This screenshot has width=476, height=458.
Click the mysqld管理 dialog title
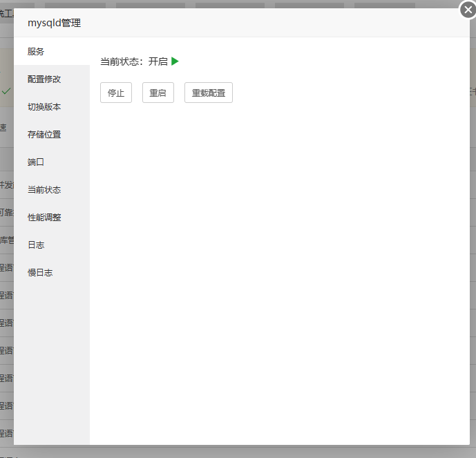click(x=54, y=23)
